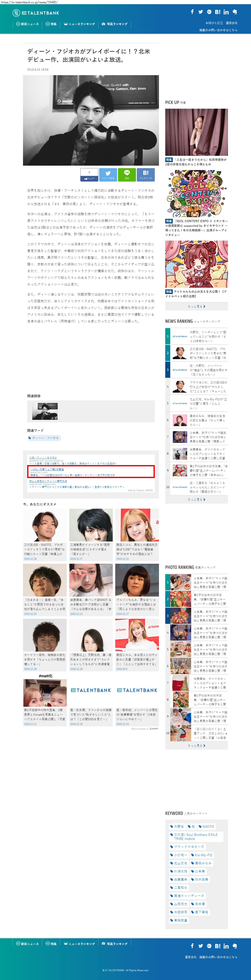Open the related image thumbnail under 関連画像
This screenshot has height=980, width=251.
(45, 411)
